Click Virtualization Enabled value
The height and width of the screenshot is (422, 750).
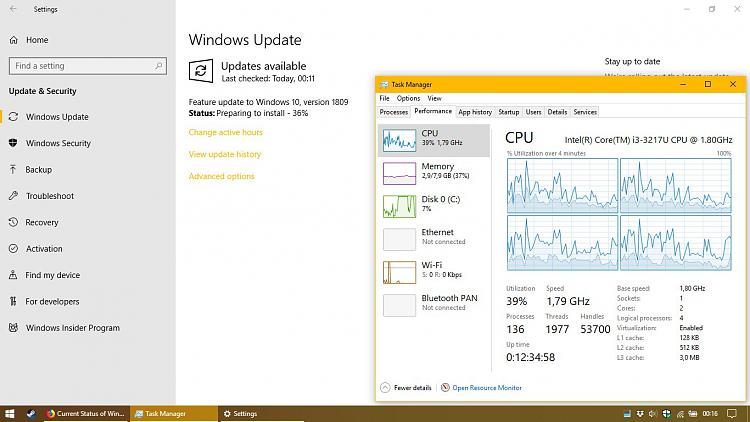pos(691,328)
